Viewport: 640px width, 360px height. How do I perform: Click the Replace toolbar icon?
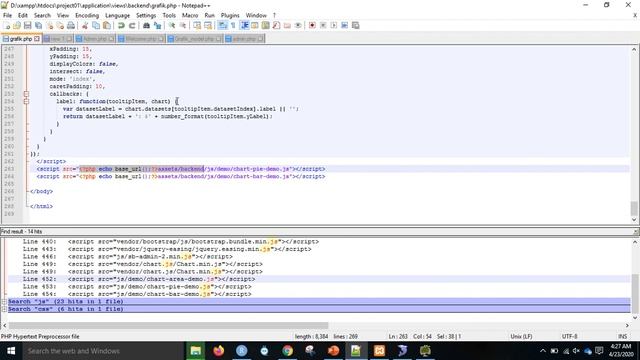click(x=157, y=25)
